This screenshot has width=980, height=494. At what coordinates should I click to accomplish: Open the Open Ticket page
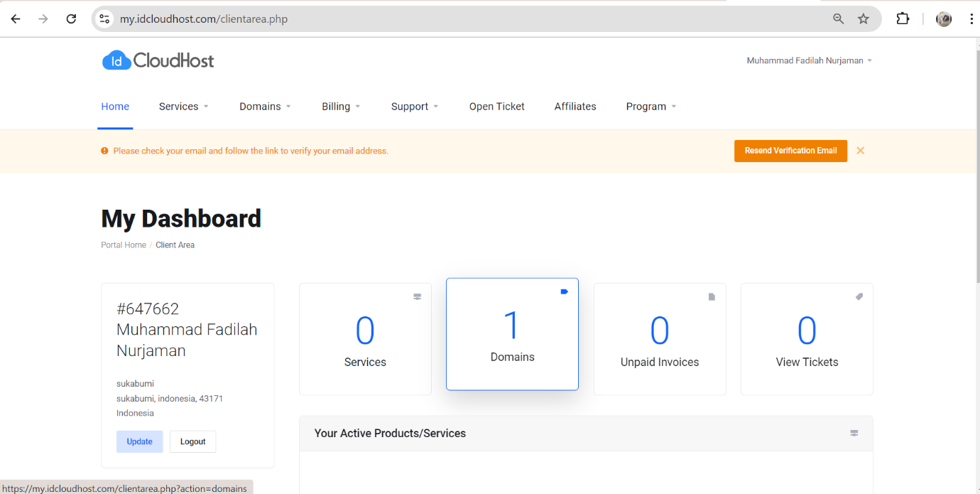tap(497, 107)
